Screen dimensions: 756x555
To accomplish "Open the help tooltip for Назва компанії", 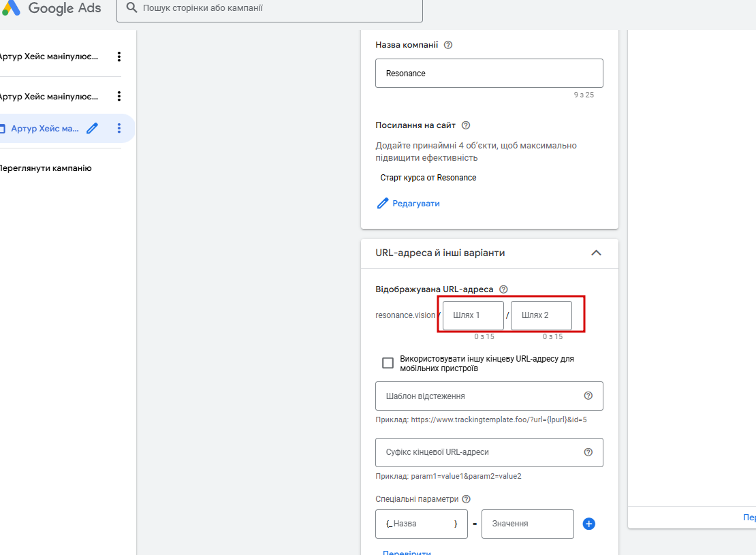I will tap(448, 45).
